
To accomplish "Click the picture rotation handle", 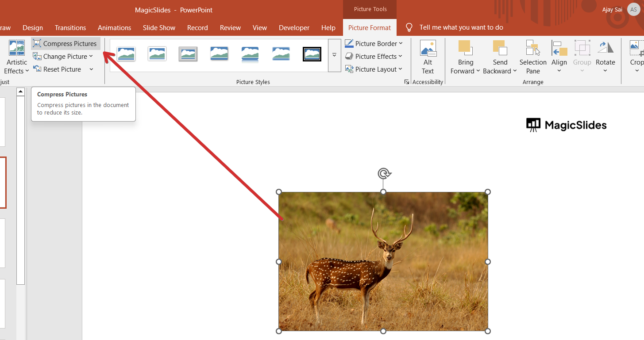I will pos(383,173).
